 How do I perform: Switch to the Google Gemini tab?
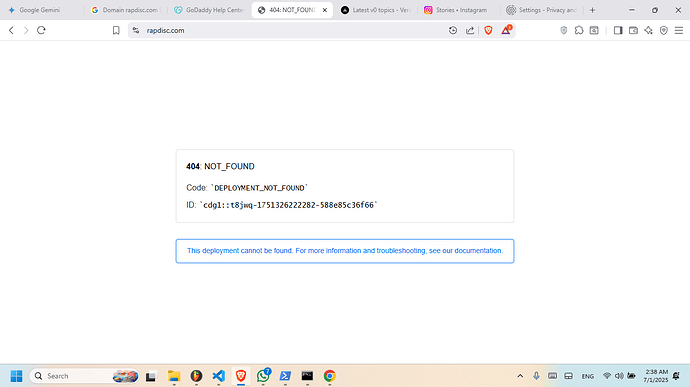40,10
